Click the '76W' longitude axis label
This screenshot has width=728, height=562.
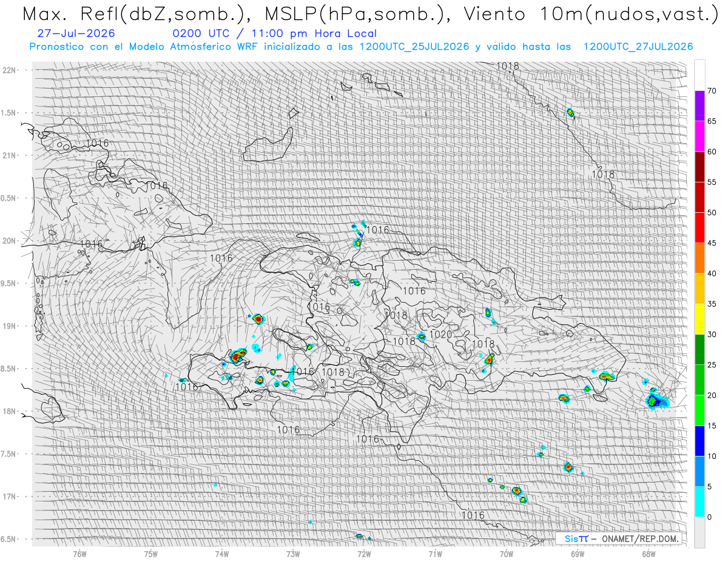79,554
